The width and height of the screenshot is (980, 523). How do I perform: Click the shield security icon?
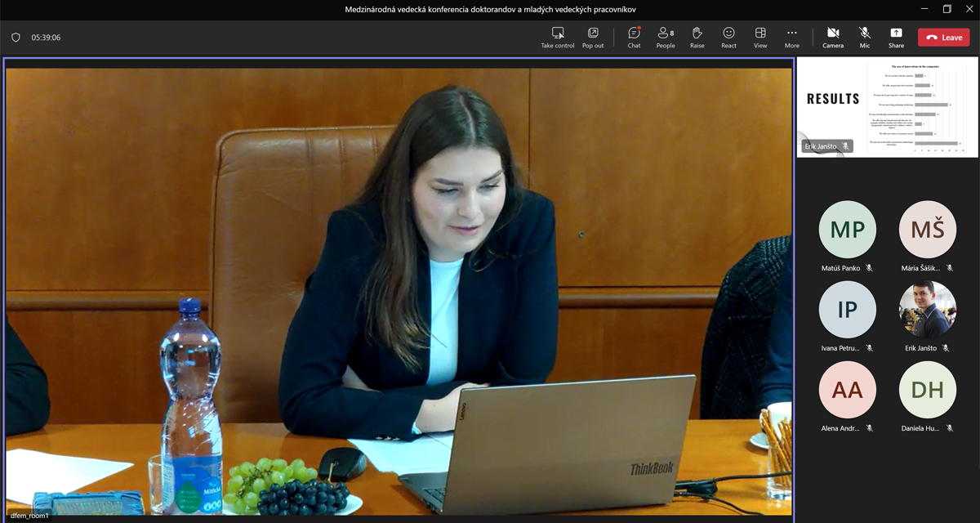point(16,38)
